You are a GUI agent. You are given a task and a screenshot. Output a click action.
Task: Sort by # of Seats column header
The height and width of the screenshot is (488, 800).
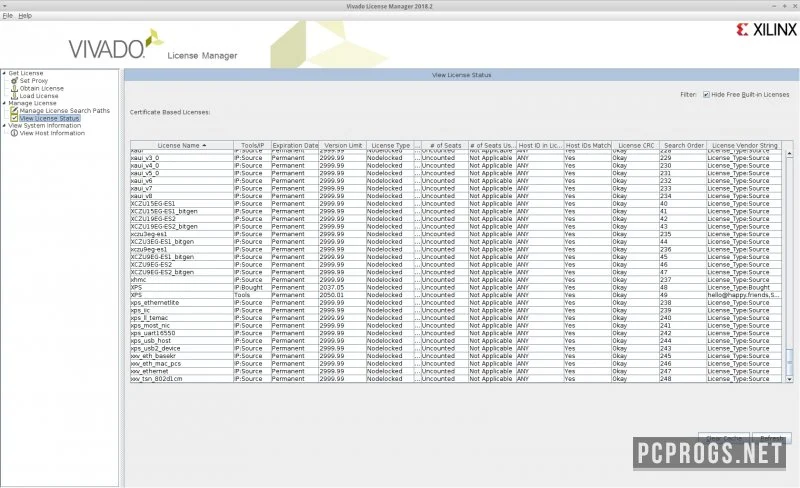(445, 145)
